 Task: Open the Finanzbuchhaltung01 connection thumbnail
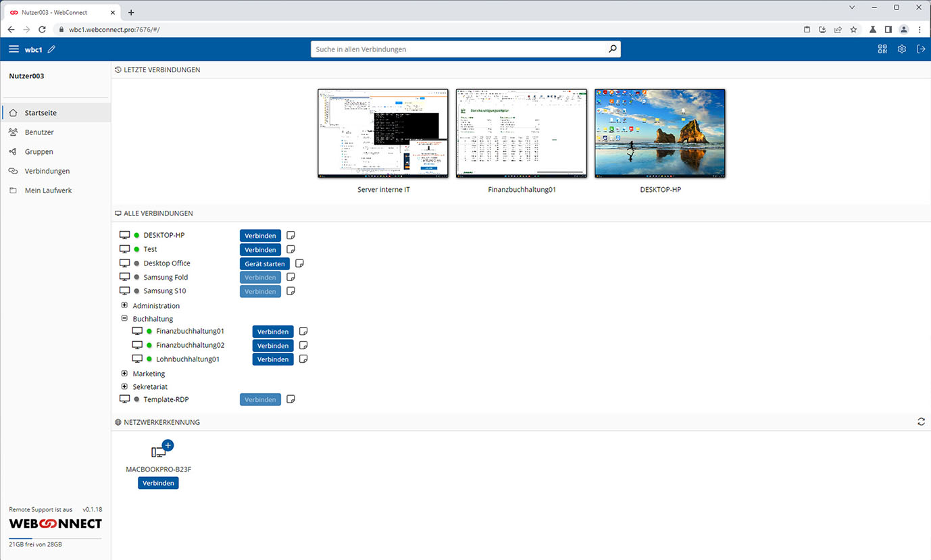(521, 132)
